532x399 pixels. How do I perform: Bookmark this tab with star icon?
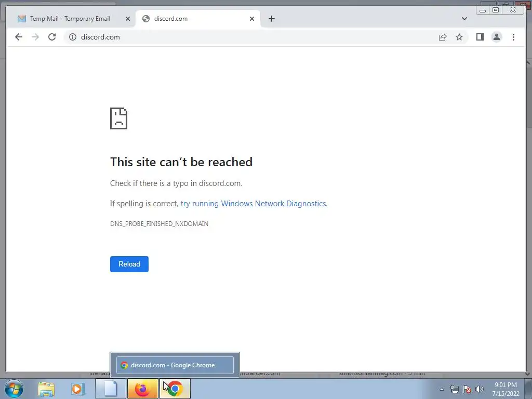click(459, 37)
